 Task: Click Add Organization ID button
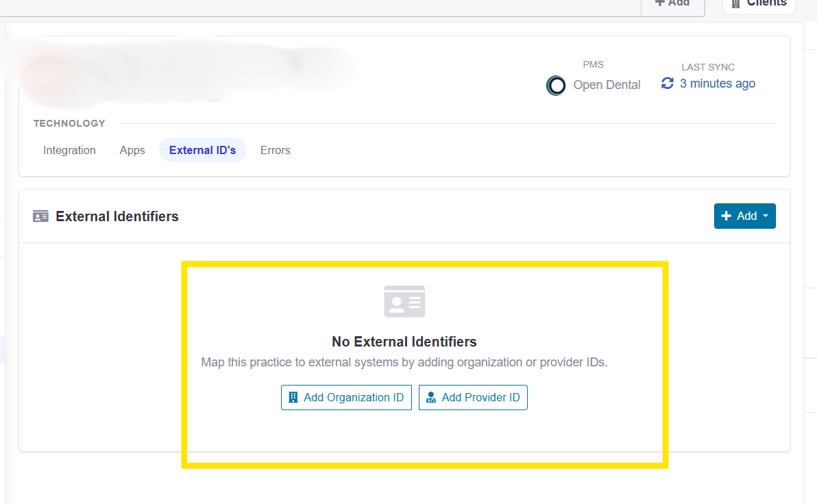pos(347,397)
